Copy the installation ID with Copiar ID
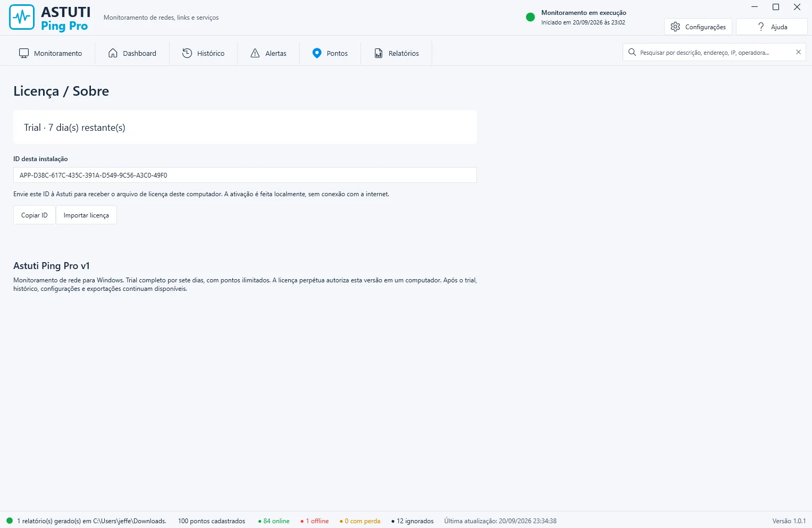This screenshot has height=528, width=812. pyautogui.click(x=35, y=215)
